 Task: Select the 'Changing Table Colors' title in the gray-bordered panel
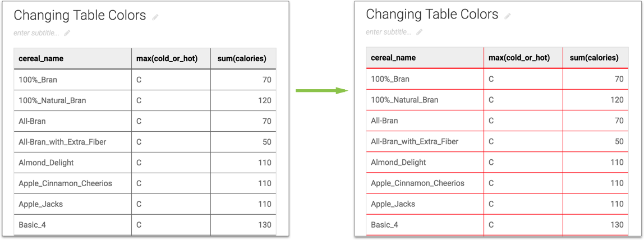80,16
